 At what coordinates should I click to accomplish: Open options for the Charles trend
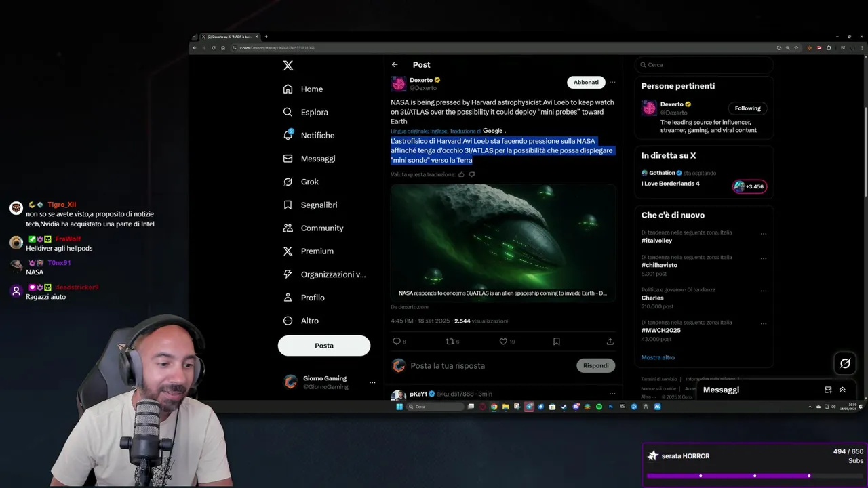click(x=764, y=291)
